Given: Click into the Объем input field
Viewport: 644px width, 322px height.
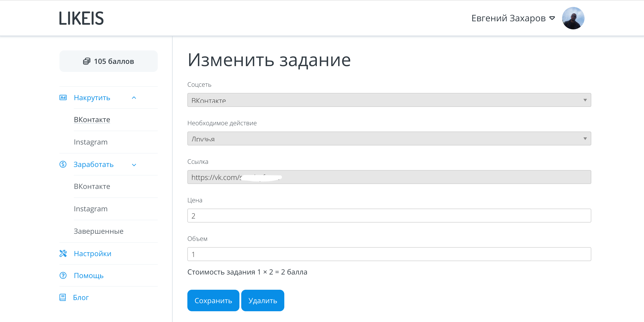Looking at the screenshot, I should (389, 254).
